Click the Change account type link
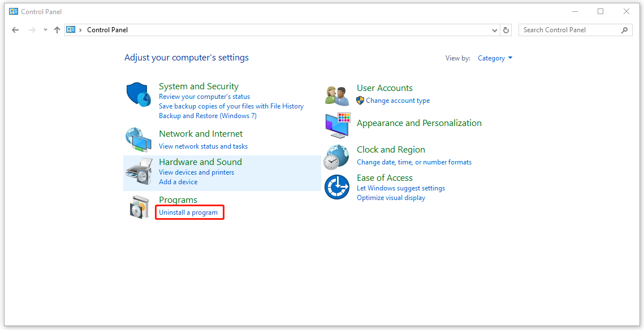 [397, 101]
